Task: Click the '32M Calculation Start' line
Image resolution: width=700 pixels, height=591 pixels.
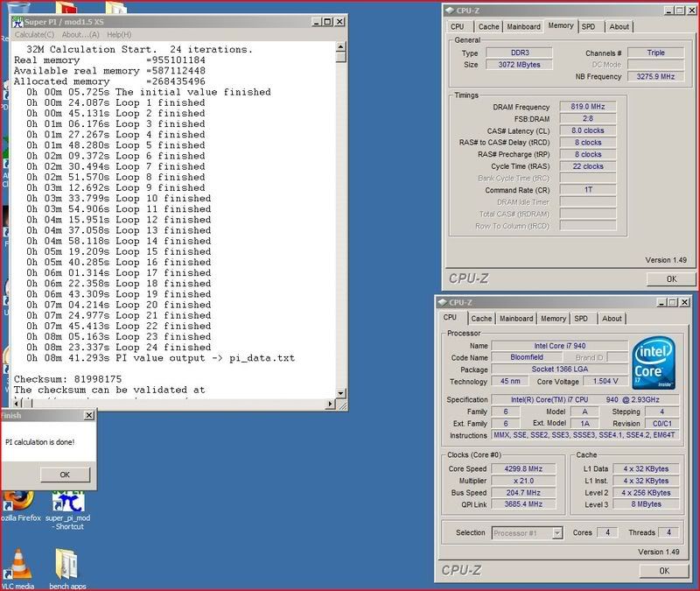Action: (x=139, y=49)
